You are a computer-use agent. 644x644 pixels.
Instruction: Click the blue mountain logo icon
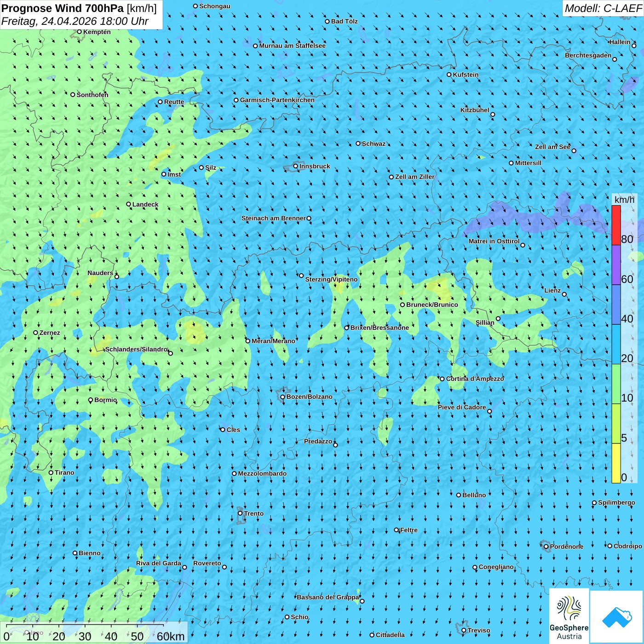(616, 617)
